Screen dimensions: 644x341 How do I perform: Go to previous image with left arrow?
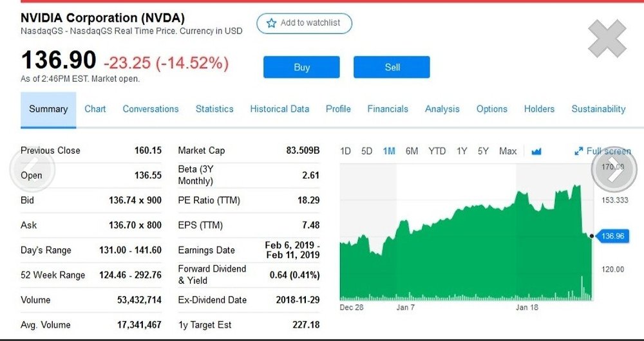32,169
